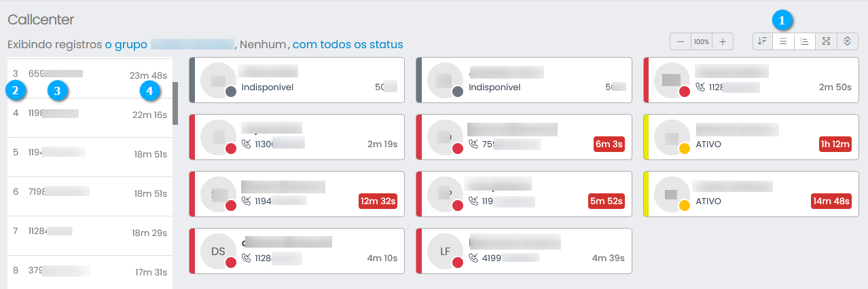The height and width of the screenshot is (289, 868).
Task: Click the fullscreen expand icon
Action: (826, 41)
